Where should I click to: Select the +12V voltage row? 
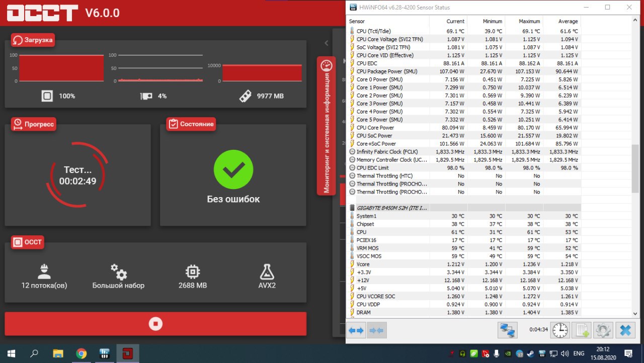tap(464, 281)
